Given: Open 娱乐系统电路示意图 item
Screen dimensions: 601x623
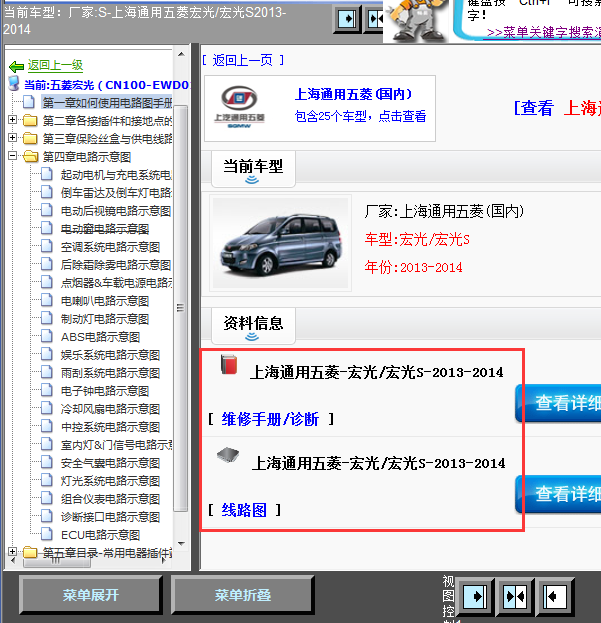Looking at the screenshot, I should pyautogui.click(x=110, y=355).
